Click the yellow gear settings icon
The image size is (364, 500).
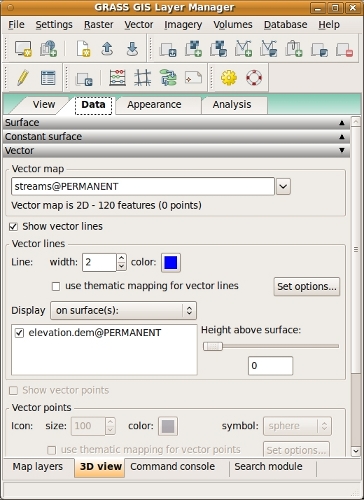[229, 78]
